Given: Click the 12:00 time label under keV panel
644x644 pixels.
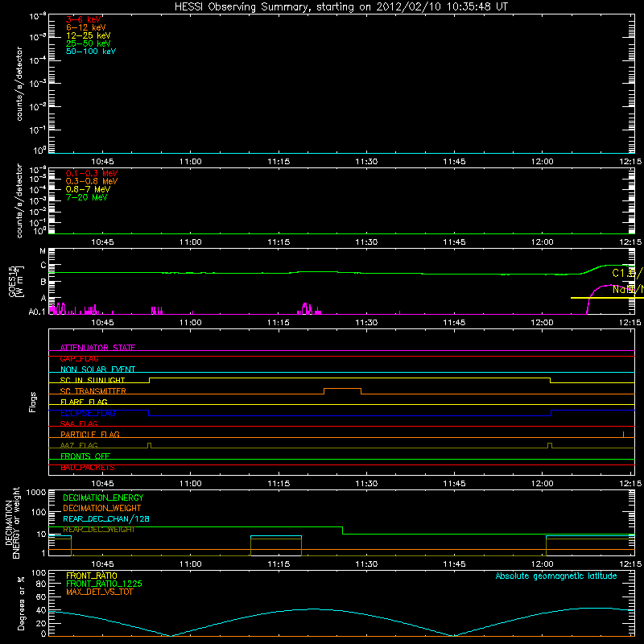Looking at the screenshot, I should [542, 162].
